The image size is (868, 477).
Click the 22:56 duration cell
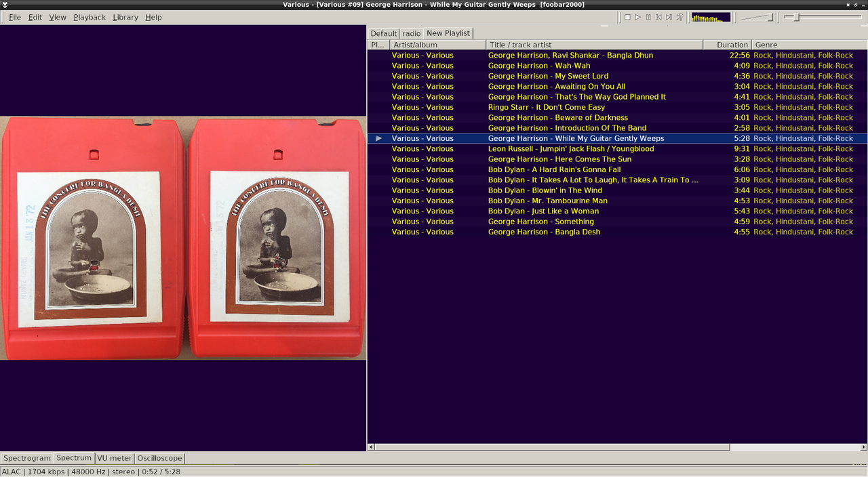click(x=740, y=56)
